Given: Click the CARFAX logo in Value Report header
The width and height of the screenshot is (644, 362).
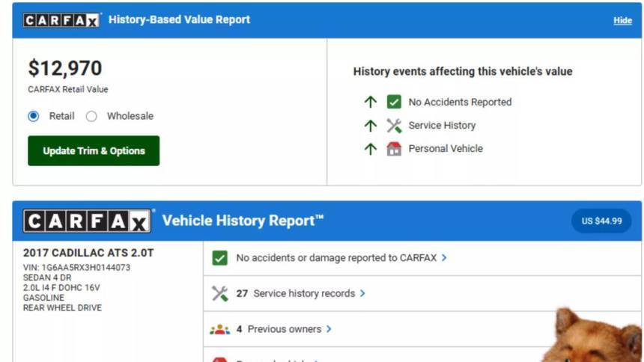Looking at the screenshot, I should tap(61, 20).
